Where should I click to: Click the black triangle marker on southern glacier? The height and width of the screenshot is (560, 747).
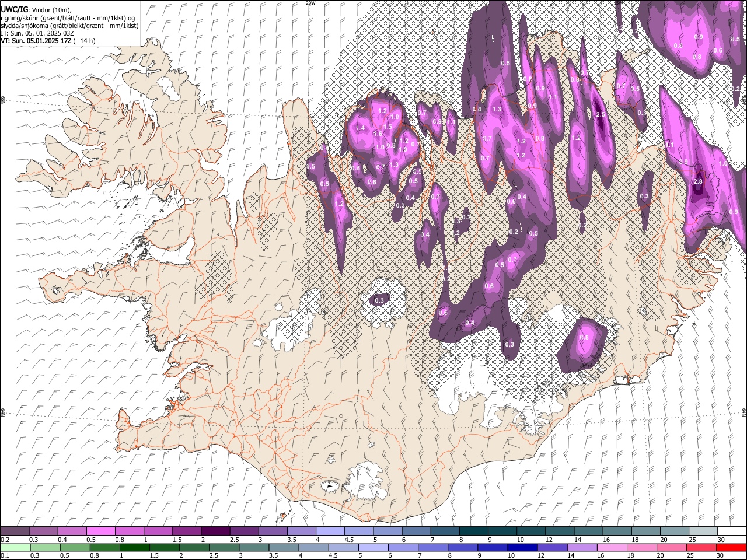point(330,485)
